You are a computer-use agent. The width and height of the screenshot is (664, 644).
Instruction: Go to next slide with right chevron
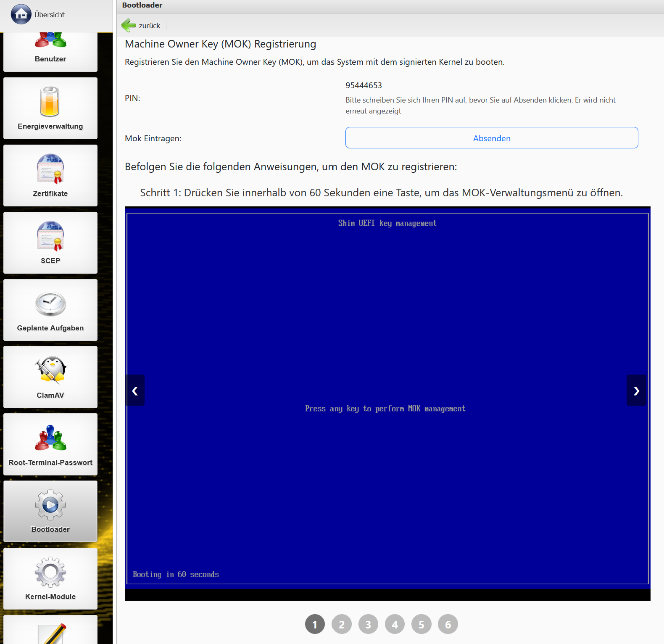[636, 391]
